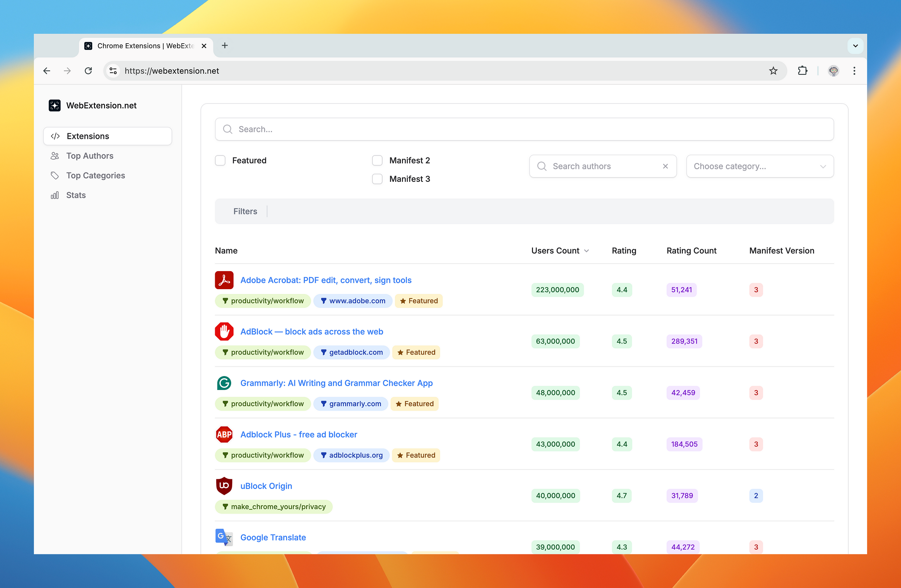Click the Adobe Acrobat extension icon
Viewport: 901px width, 588px height.
coord(224,280)
